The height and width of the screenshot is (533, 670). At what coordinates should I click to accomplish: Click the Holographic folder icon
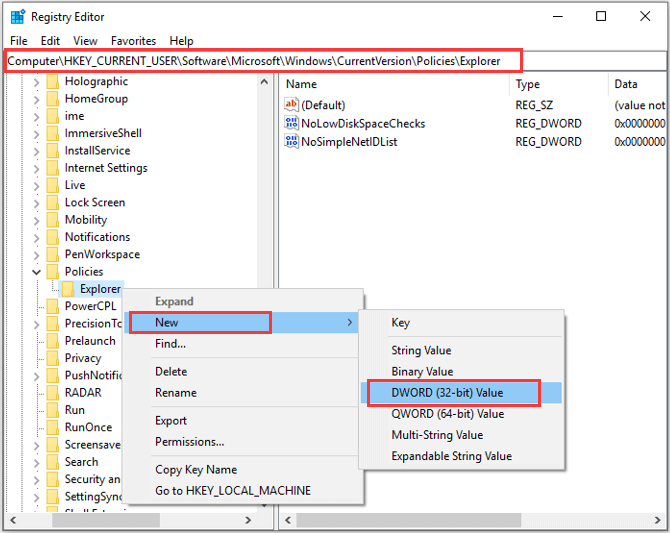tap(53, 81)
